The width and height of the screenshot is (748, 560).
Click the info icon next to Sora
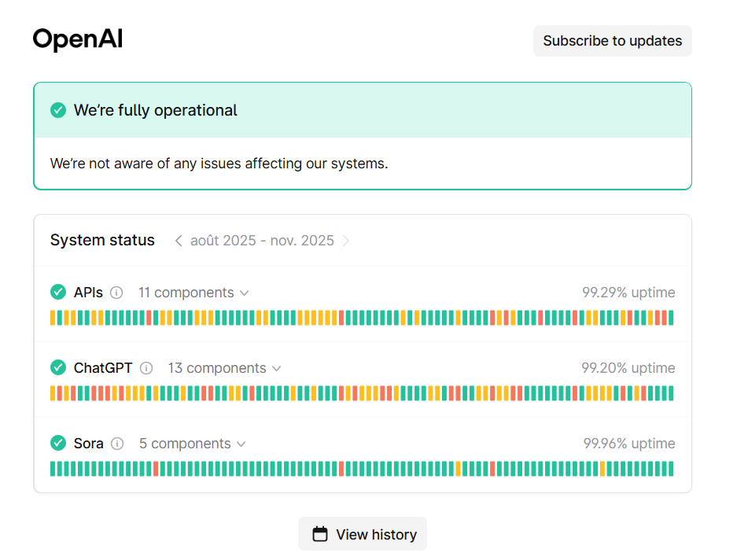[117, 444]
